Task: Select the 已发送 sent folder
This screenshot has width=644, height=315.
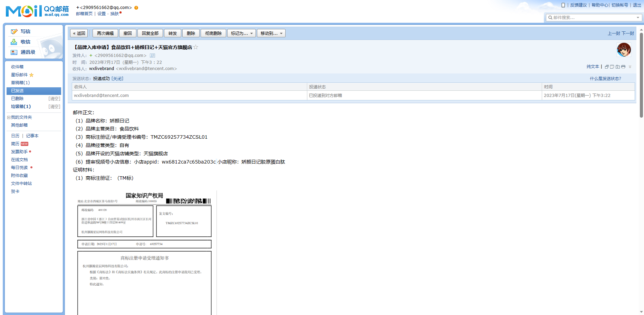Action: coord(34,91)
